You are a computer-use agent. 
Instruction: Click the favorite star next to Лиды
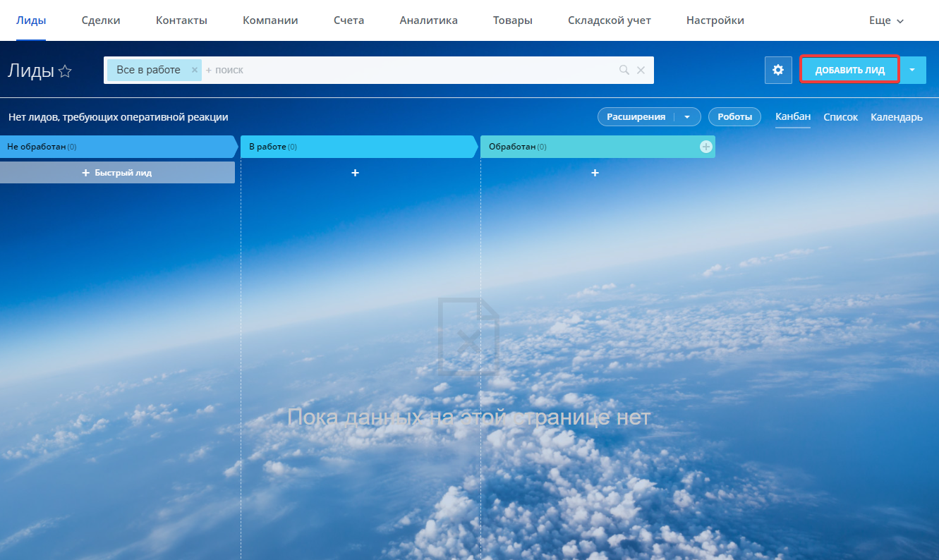tap(65, 71)
